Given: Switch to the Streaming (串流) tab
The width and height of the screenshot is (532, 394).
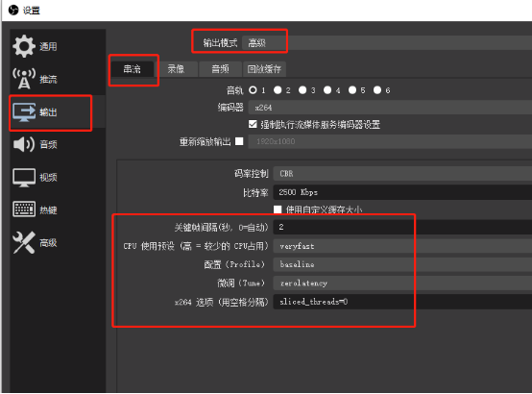Looking at the screenshot, I should (x=133, y=69).
